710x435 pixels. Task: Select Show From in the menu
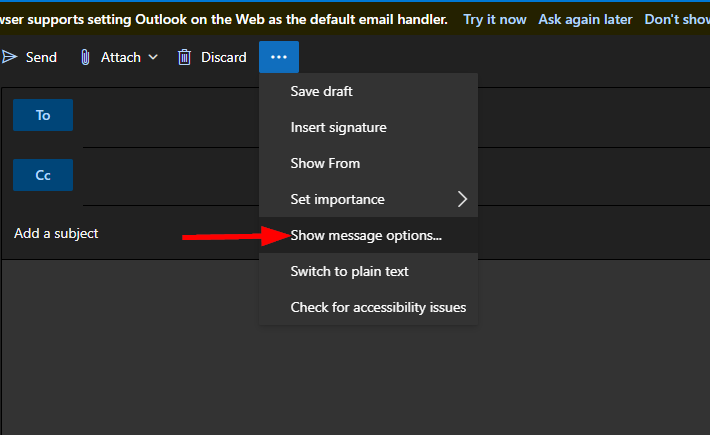coord(325,163)
